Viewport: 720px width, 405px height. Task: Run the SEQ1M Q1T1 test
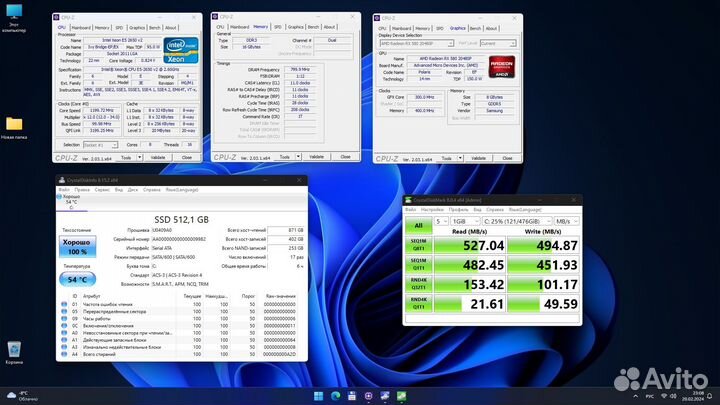(x=418, y=264)
